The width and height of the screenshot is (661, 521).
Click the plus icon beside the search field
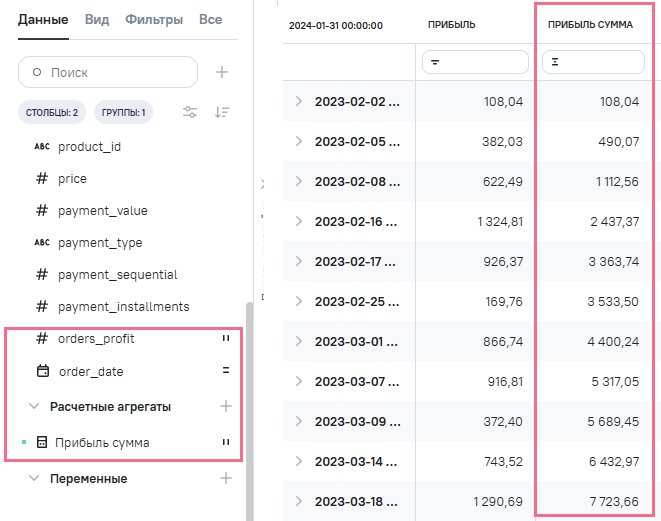point(222,72)
